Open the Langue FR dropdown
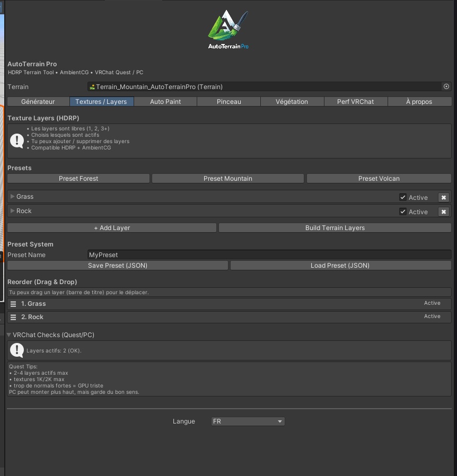 click(248, 421)
